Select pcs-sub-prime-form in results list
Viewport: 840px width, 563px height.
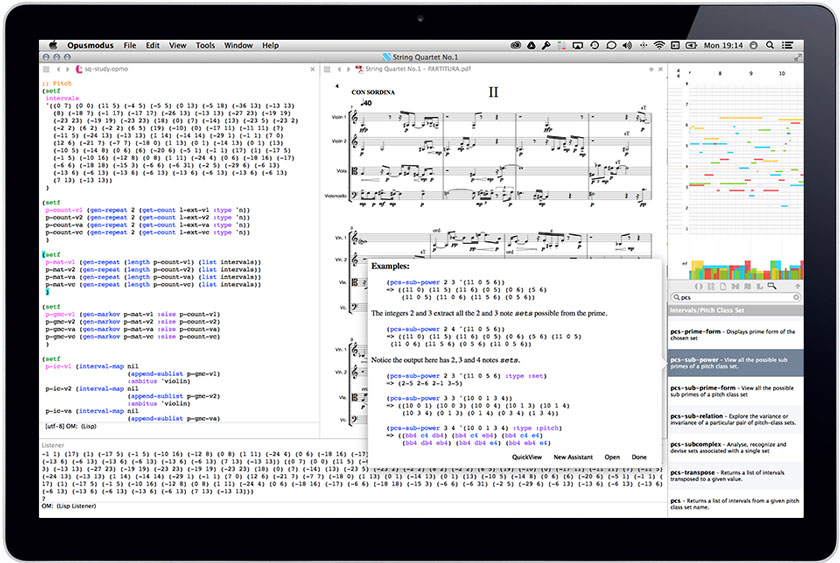pyautogui.click(x=736, y=391)
